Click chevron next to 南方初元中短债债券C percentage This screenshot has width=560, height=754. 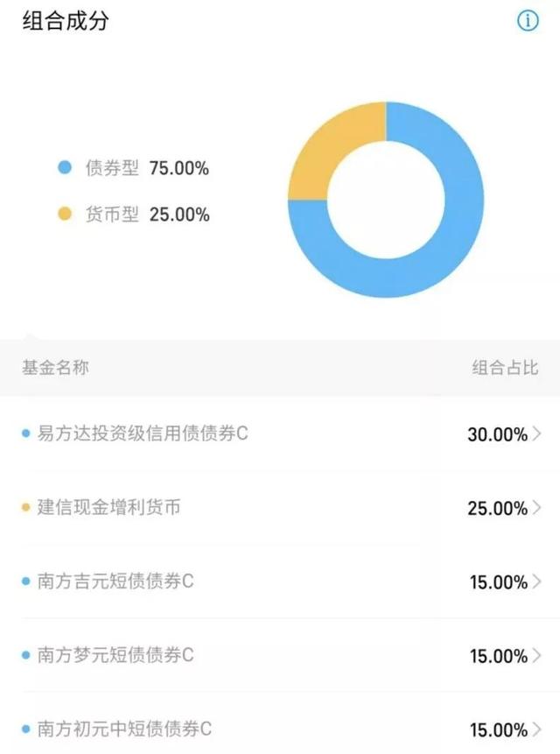point(536,729)
